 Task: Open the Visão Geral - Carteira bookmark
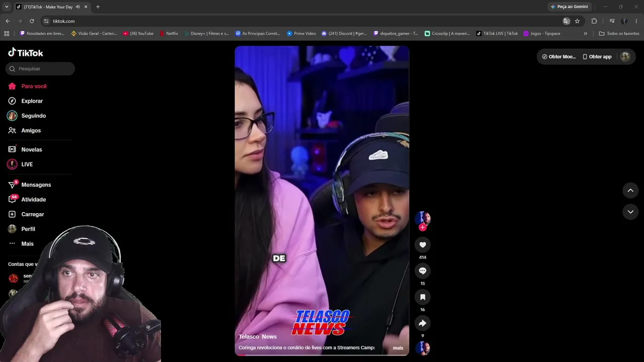tap(94, 34)
